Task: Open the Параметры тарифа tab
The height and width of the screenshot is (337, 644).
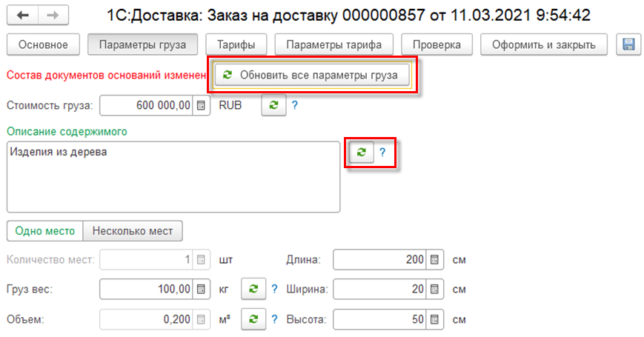Action: point(334,44)
